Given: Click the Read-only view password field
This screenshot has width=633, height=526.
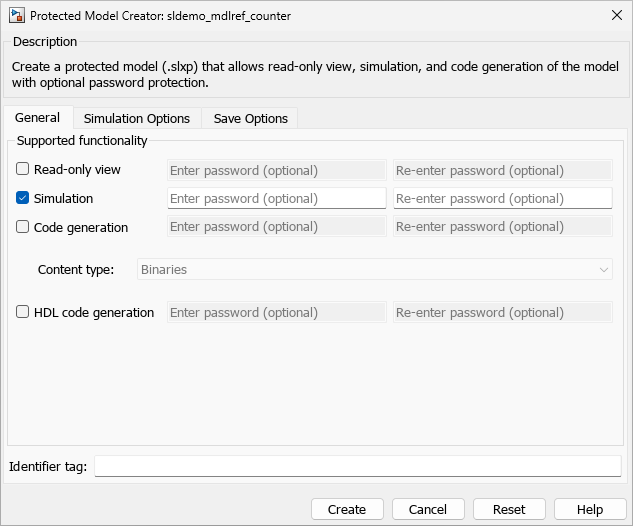Looking at the screenshot, I should (276, 170).
